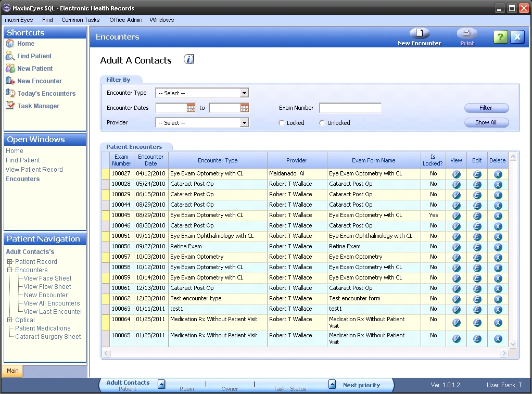Image resolution: width=532 pixels, height=394 pixels.
Task: Open the Provider dropdown
Action: pyautogui.click(x=244, y=122)
